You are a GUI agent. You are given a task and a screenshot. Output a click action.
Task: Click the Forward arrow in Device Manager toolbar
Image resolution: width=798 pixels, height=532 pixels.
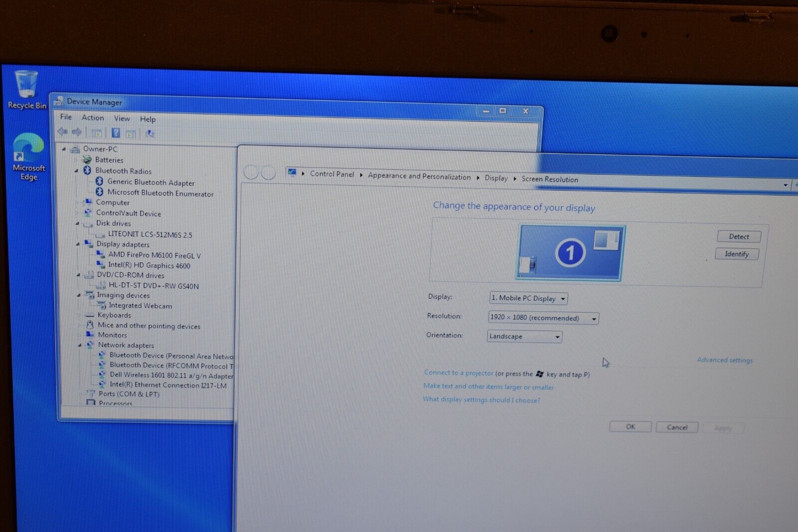[x=77, y=132]
